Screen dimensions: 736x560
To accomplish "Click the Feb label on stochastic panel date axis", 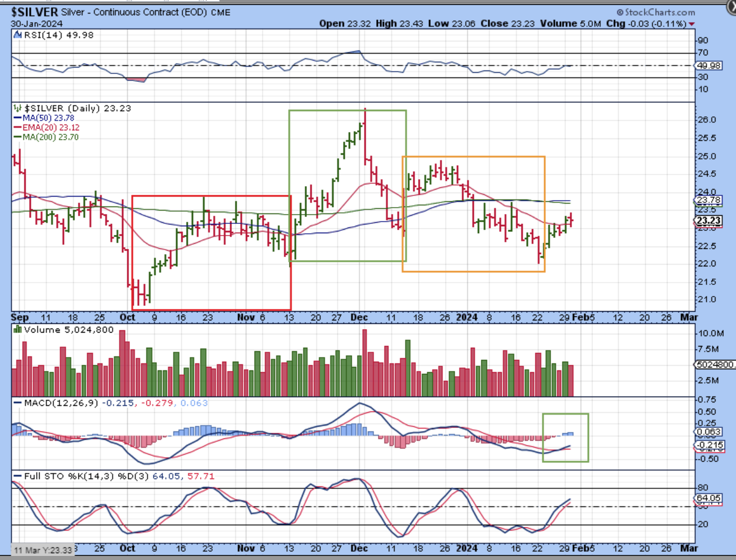I will (581, 548).
